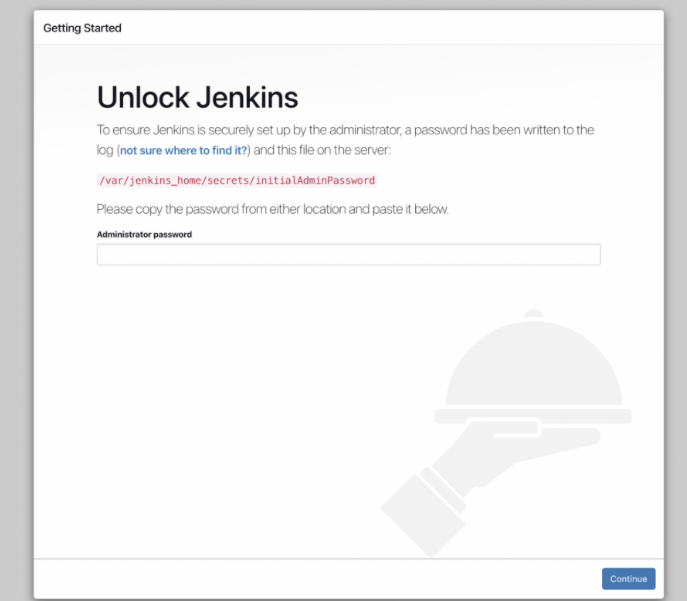Click 'Please copy the password' instruction text
The height and width of the screenshot is (601, 687).
pyautogui.click(x=273, y=209)
